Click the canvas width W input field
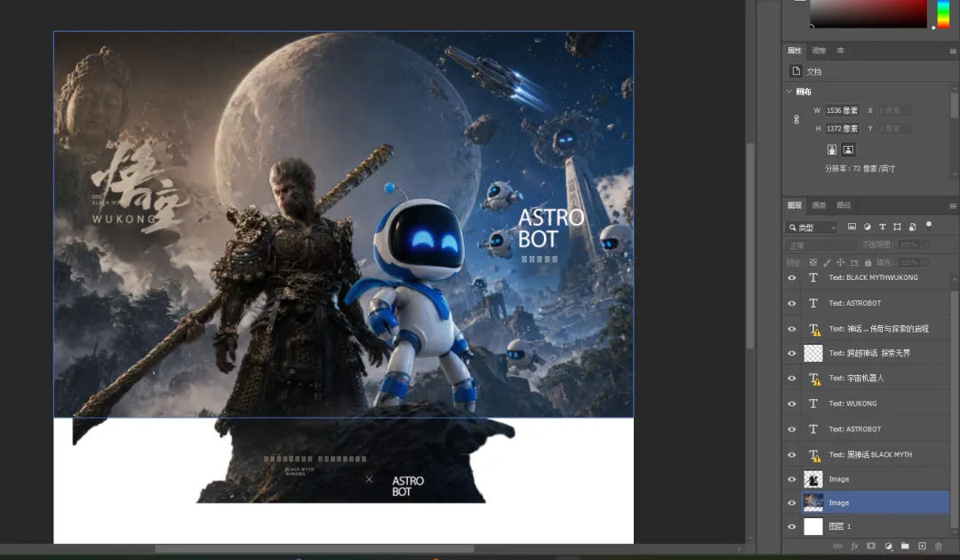Screen dimensions: 960x560 [842, 110]
